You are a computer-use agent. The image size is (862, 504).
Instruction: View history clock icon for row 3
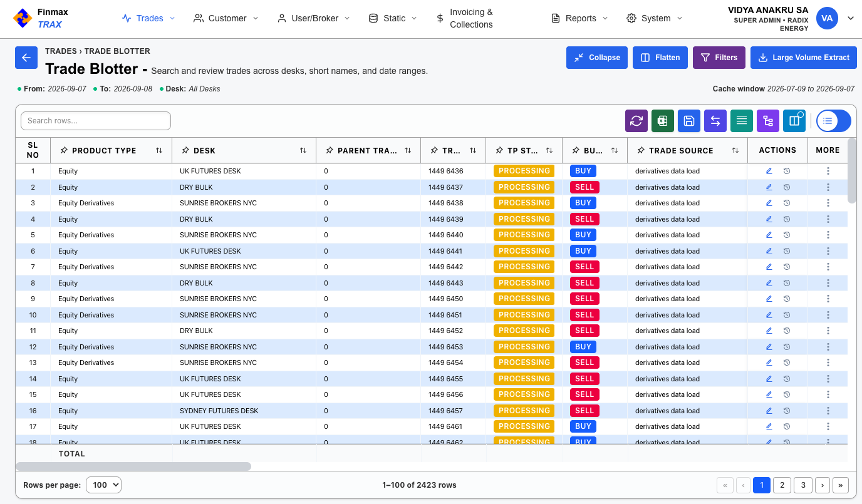pyautogui.click(x=787, y=203)
